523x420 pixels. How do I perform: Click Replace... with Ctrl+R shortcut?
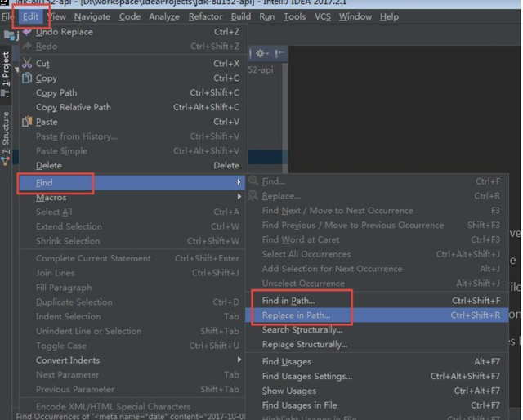point(378,196)
